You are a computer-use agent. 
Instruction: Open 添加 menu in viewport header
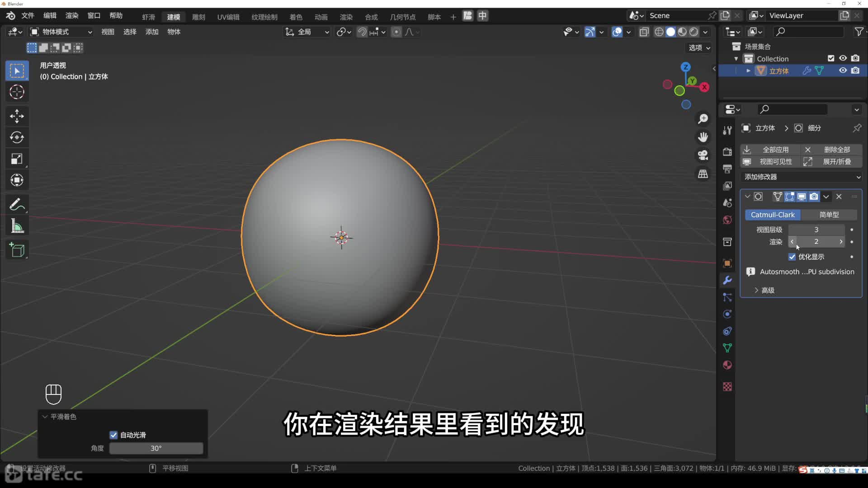pyautogui.click(x=152, y=32)
